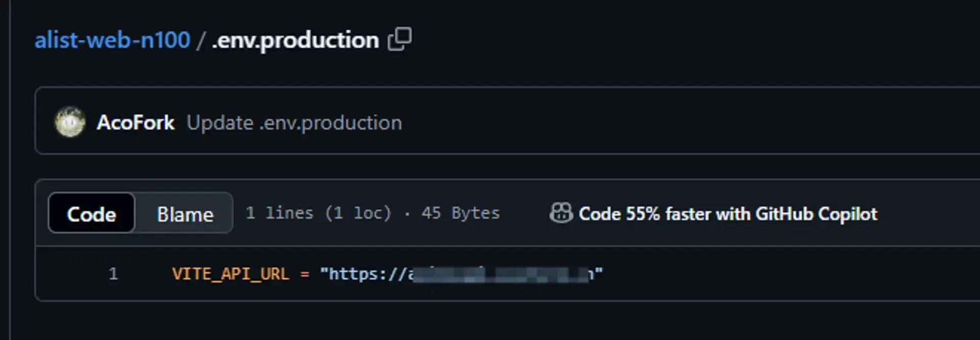
Task: Open the alist-web-n100 breadcrumb link
Action: 112,40
